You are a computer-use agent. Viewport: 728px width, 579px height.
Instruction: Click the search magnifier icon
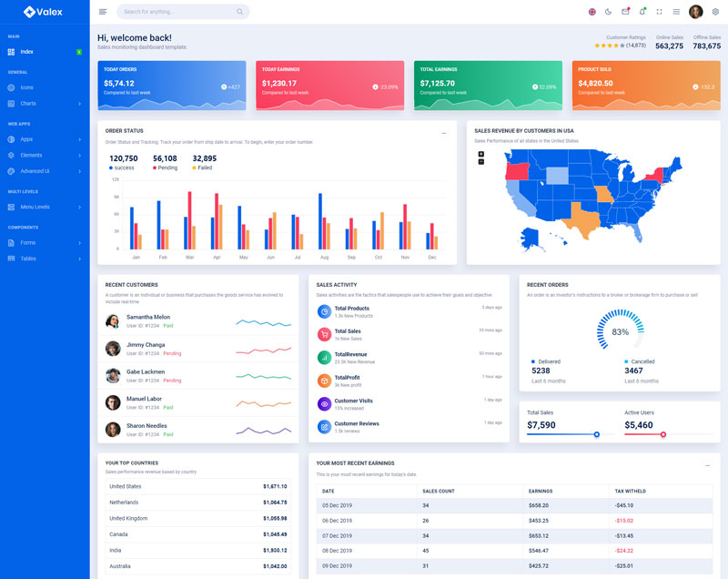click(x=239, y=12)
